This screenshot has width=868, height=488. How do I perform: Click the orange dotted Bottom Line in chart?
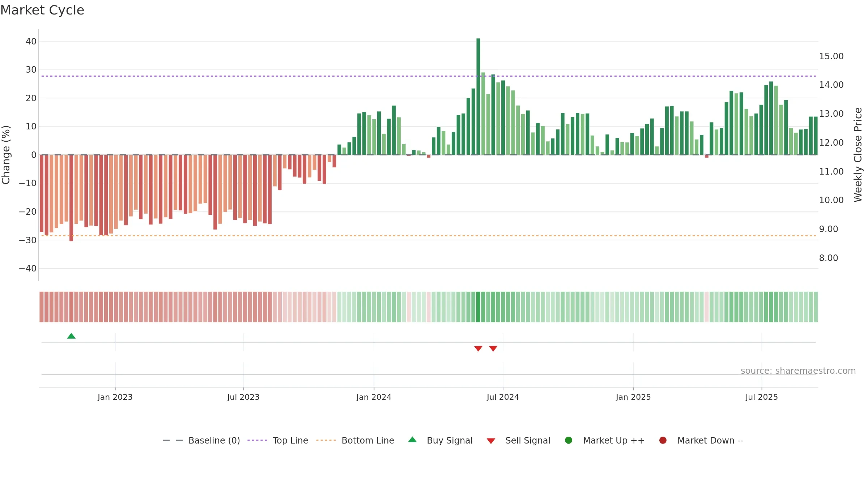click(429, 236)
